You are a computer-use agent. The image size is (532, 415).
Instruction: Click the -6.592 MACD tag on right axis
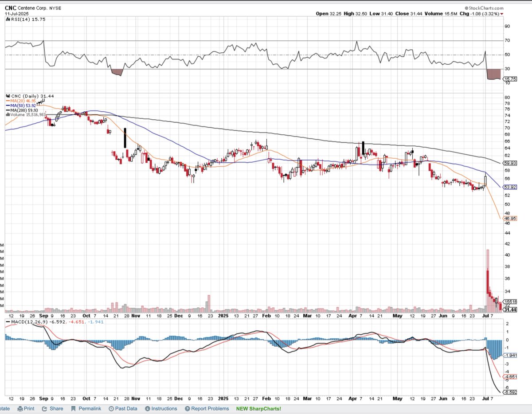(x=509, y=392)
